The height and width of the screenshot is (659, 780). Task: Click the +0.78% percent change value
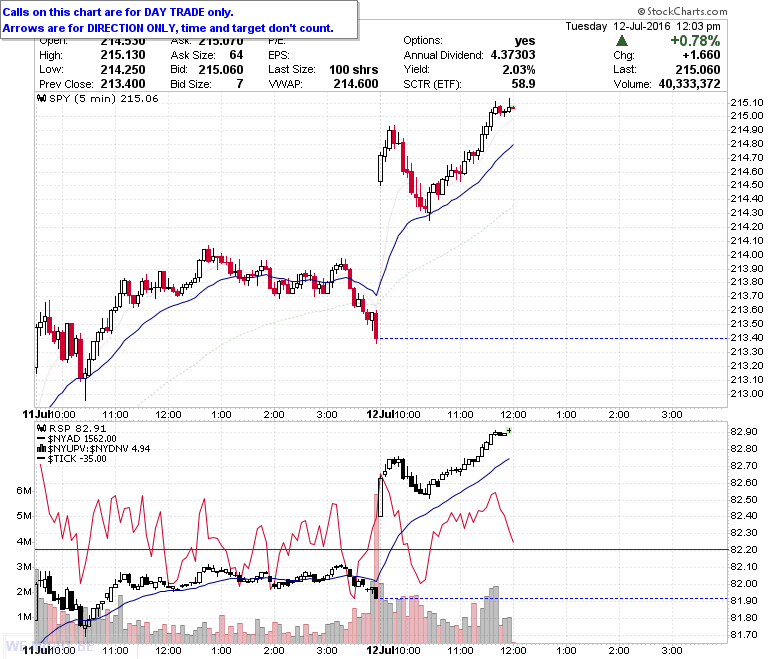coord(695,40)
